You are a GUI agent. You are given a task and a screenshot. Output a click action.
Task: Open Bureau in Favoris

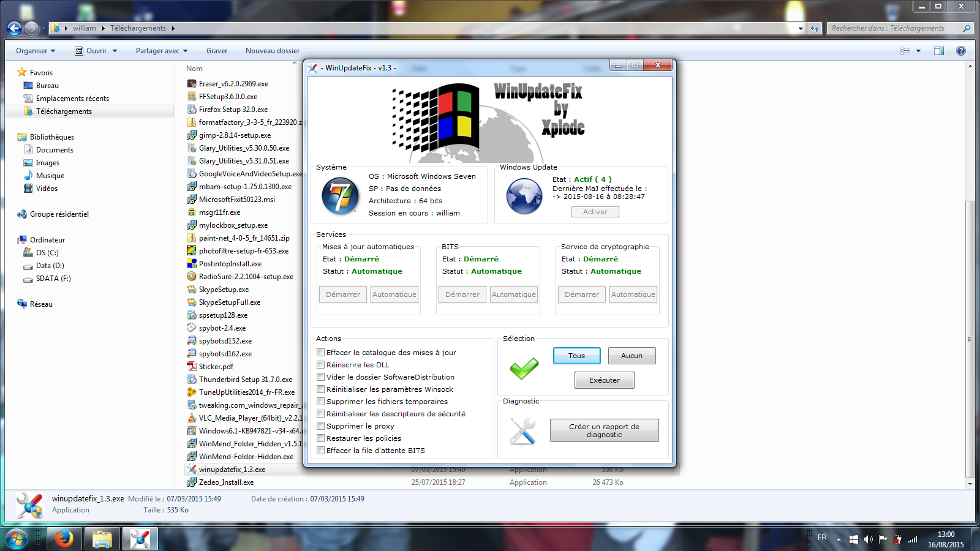47,86
